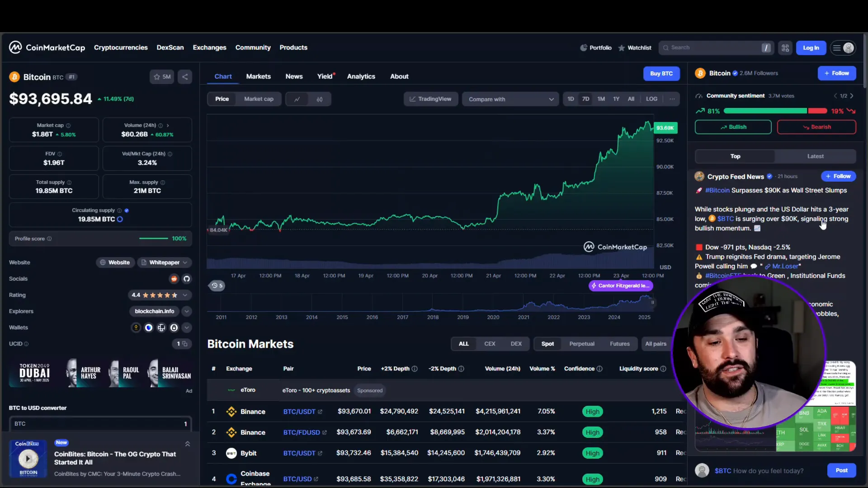This screenshot has width=868, height=488.
Task: Click the Profile score progress bar
Action: click(153, 239)
